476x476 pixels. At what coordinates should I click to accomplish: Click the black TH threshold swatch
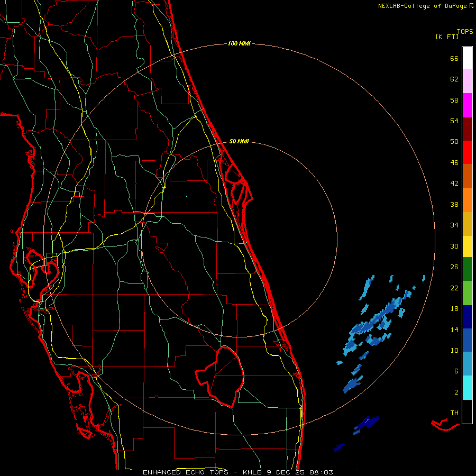coord(467,411)
